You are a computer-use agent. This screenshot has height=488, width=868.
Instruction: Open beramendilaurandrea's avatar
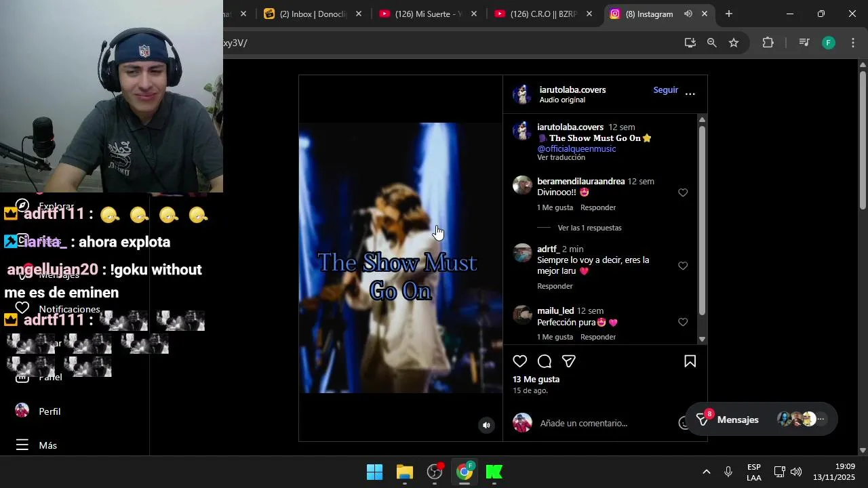click(x=522, y=185)
